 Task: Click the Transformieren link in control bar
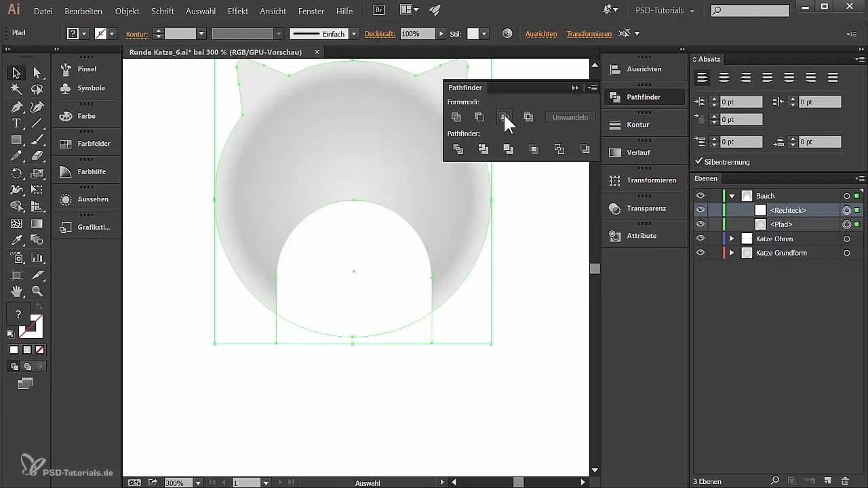589,34
